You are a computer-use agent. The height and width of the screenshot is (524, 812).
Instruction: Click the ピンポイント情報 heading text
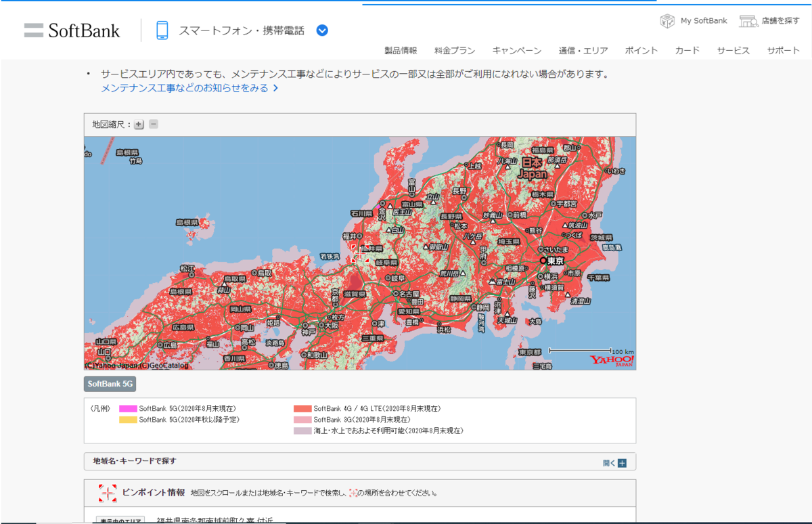pyautogui.click(x=153, y=492)
